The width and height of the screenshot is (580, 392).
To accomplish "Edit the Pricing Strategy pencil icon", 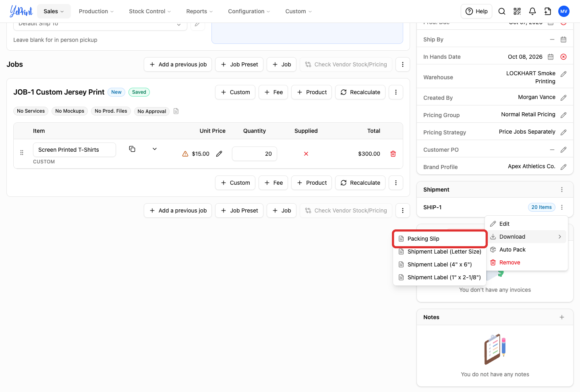I will click(x=563, y=132).
